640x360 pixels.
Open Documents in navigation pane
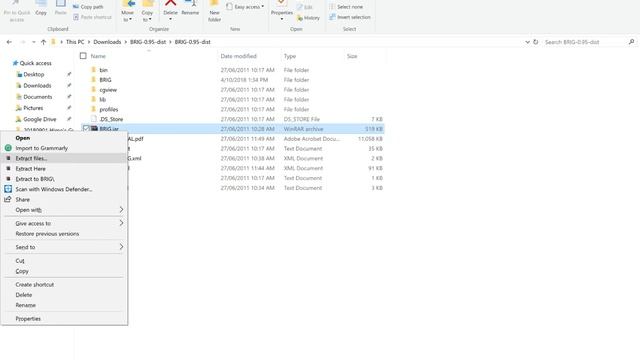(x=38, y=97)
